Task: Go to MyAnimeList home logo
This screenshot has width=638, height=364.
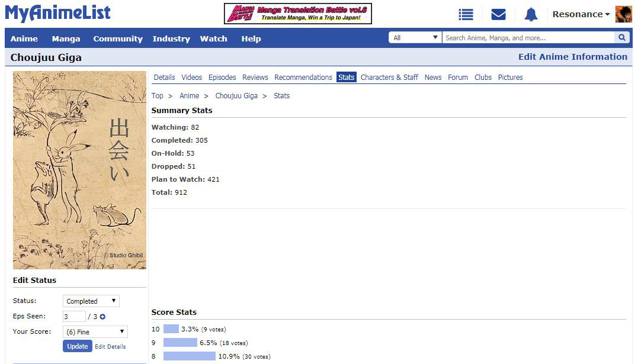Action: pyautogui.click(x=58, y=14)
